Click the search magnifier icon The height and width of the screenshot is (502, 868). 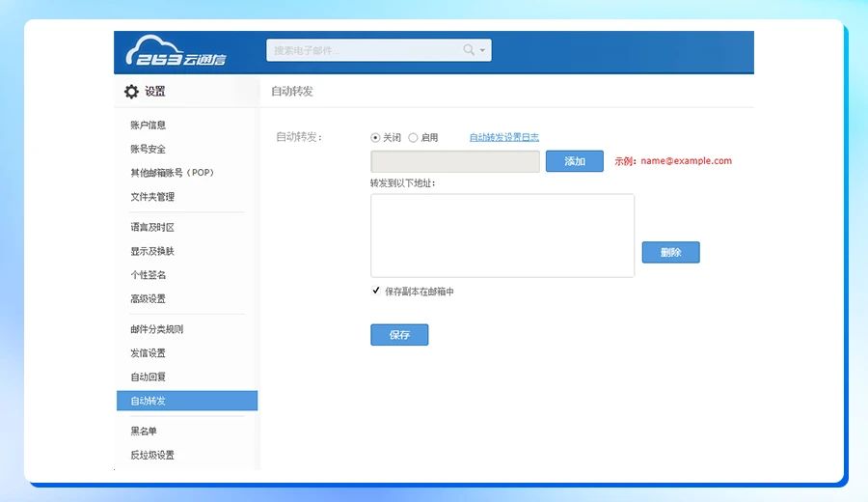(x=469, y=50)
